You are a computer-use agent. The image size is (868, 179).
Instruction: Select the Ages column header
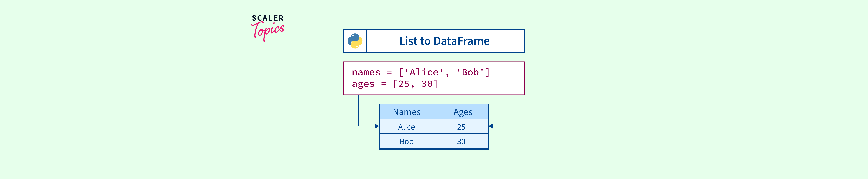[x=462, y=112]
